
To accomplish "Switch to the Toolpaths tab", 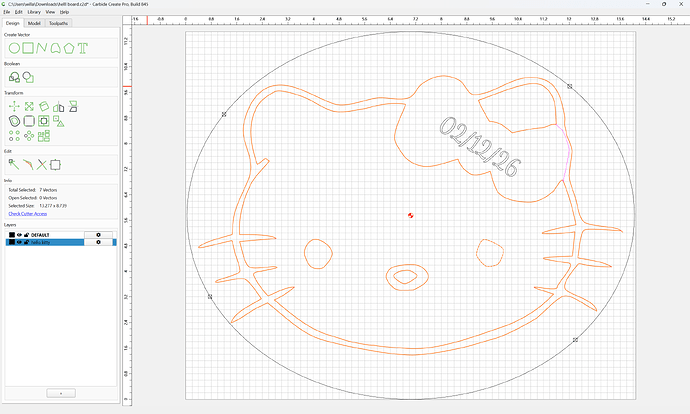I will click(x=58, y=23).
